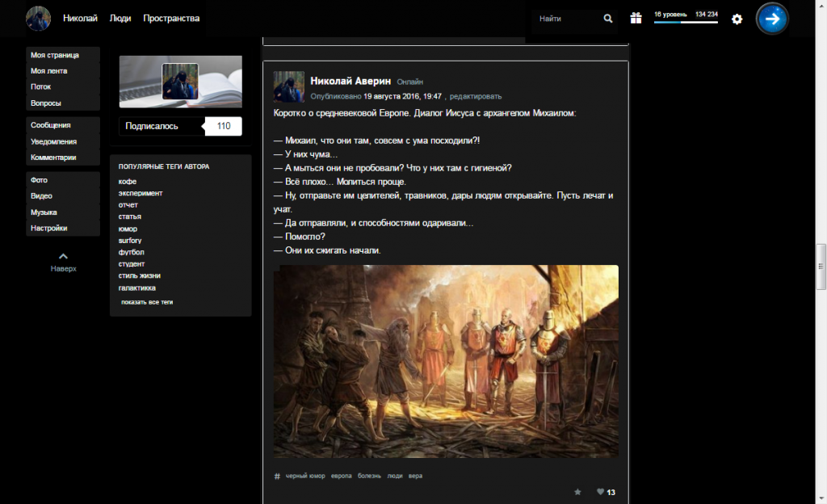Select the студент tag

(132, 263)
